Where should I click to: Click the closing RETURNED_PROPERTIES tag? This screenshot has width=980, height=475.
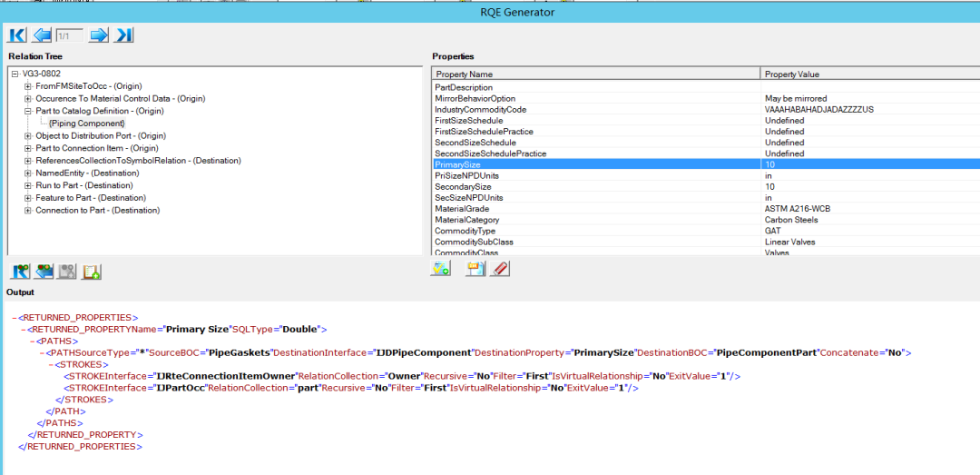tap(81, 447)
